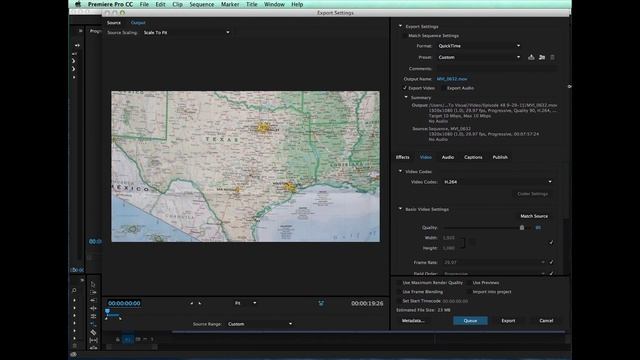This screenshot has width=640, height=360.
Task: Enable the Use Previews checkbox
Action: [469, 283]
